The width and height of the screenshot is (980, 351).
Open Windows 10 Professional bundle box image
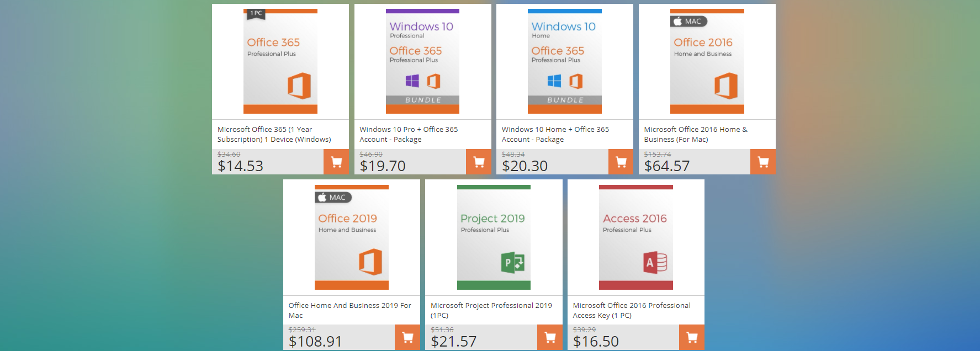coord(422,61)
